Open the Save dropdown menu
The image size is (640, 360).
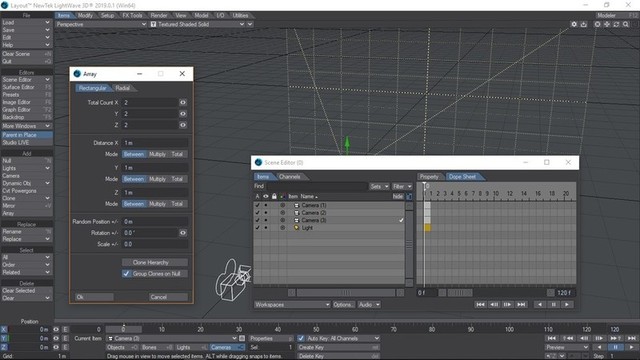click(27, 30)
